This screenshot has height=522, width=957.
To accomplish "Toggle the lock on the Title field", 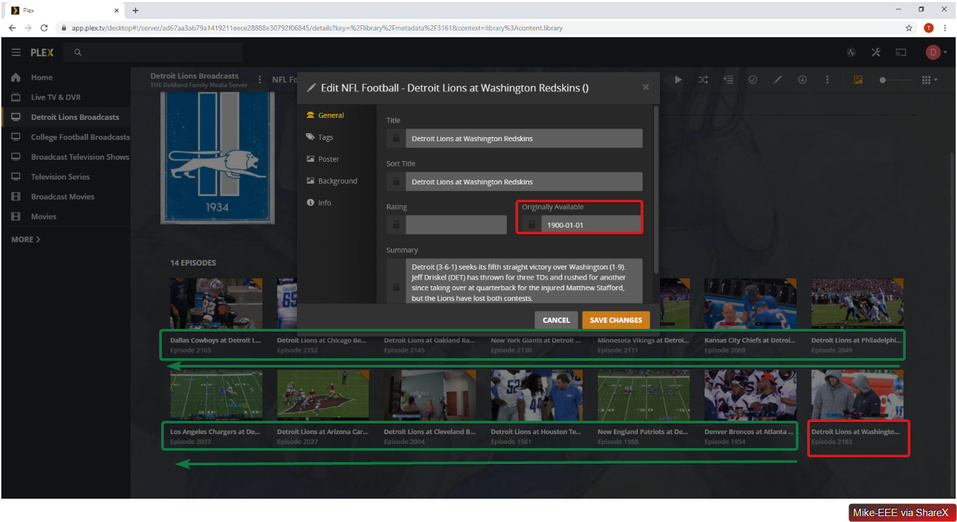I will point(395,139).
